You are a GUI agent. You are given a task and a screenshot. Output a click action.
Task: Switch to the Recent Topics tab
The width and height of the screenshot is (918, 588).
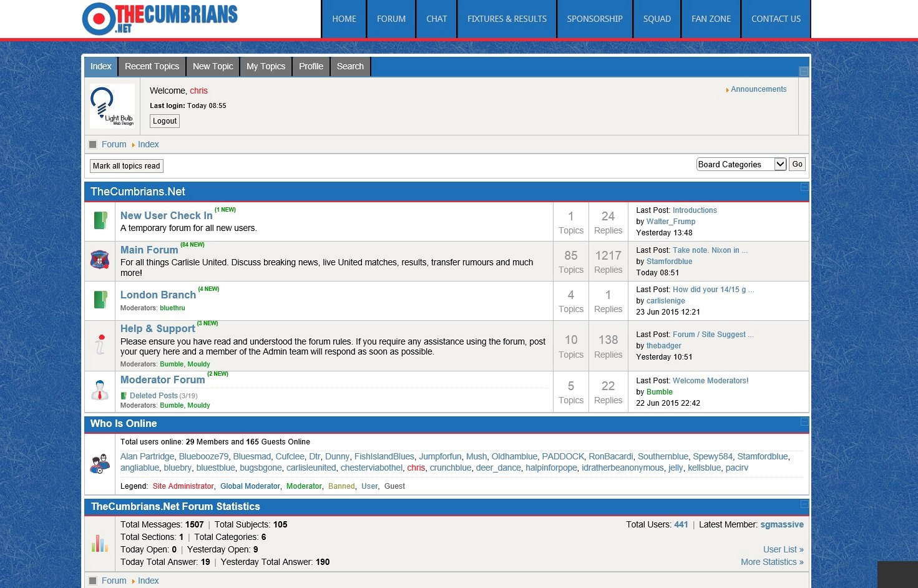152,66
